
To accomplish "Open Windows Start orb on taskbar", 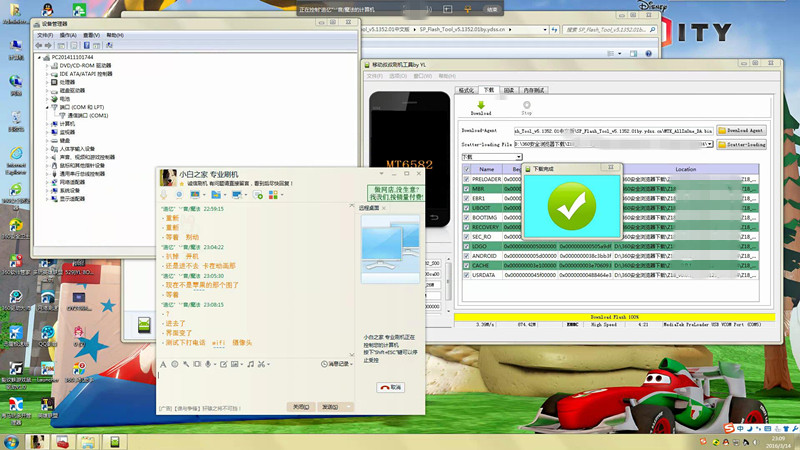I will point(11,442).
